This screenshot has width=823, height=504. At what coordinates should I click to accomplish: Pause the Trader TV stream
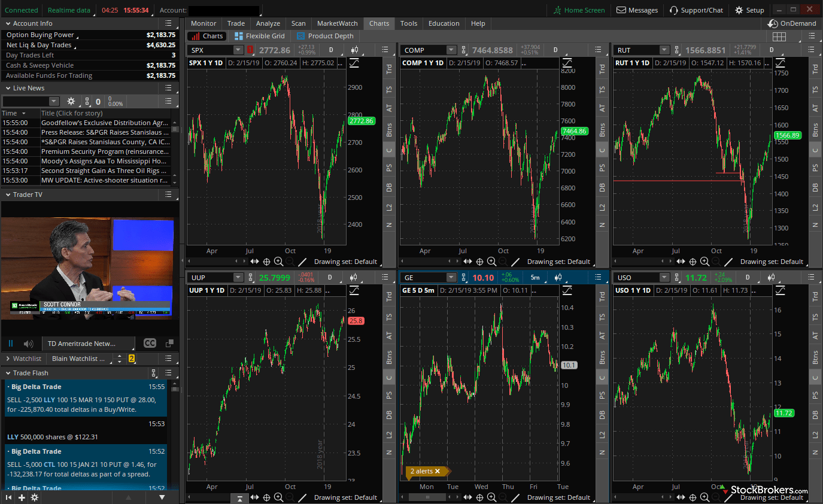(11, 344)
